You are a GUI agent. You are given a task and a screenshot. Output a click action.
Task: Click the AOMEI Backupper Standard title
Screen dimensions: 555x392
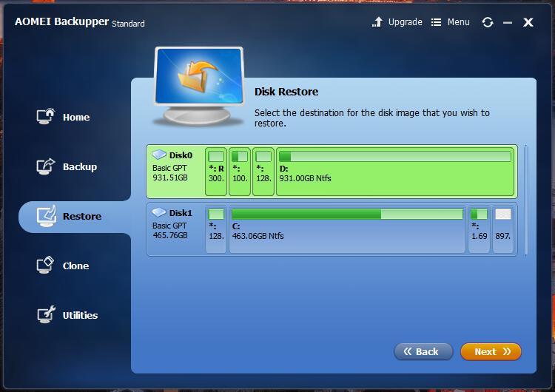(80, 22)
